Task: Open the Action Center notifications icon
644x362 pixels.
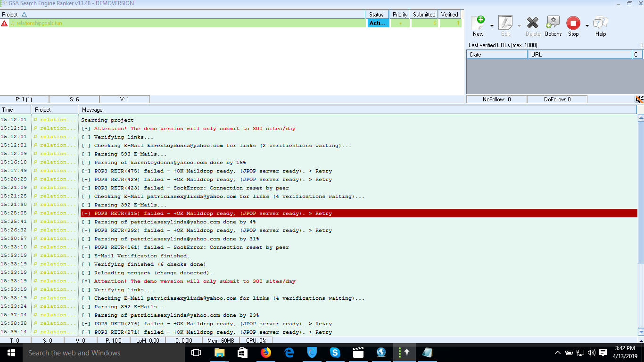Action: (603, 353)
